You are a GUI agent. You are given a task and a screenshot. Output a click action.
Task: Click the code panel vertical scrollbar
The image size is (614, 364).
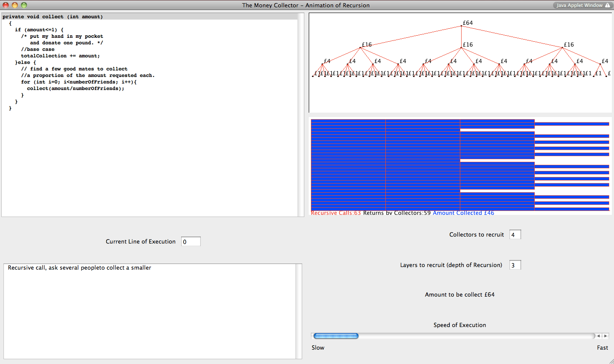(300, 115)
